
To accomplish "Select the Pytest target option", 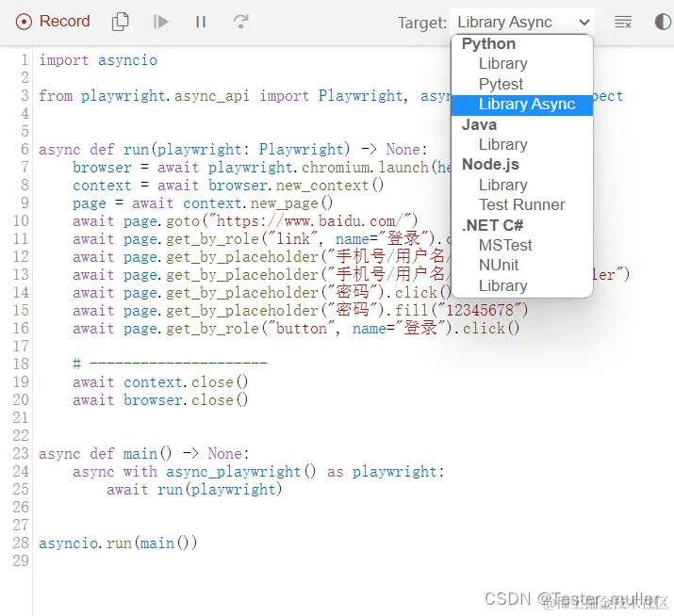I will pyautogui.click(x=501, y=84).
